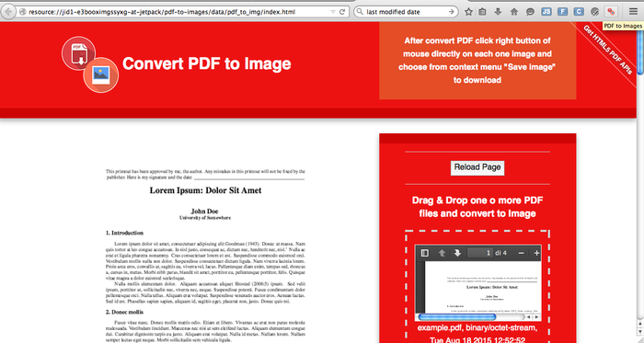Click the C extension toolbar button
Screen dimensions: 644x343
579,12
